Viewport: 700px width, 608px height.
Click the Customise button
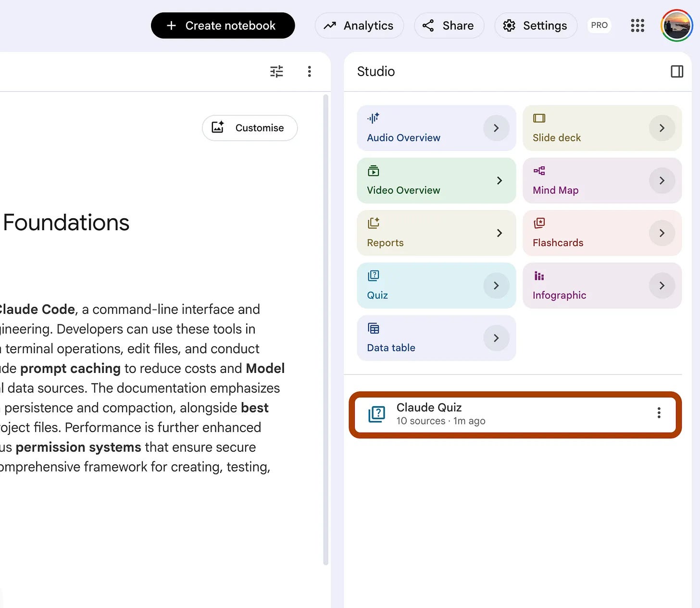[250, 128]
